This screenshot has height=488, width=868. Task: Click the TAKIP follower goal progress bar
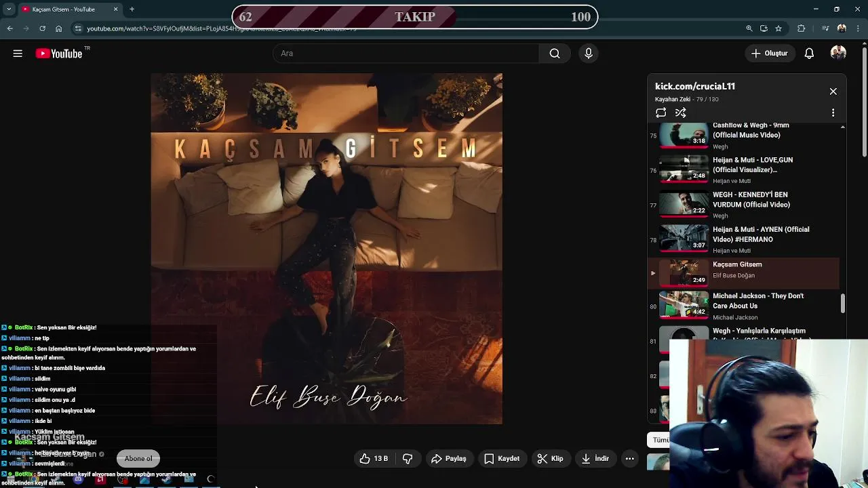415,17
